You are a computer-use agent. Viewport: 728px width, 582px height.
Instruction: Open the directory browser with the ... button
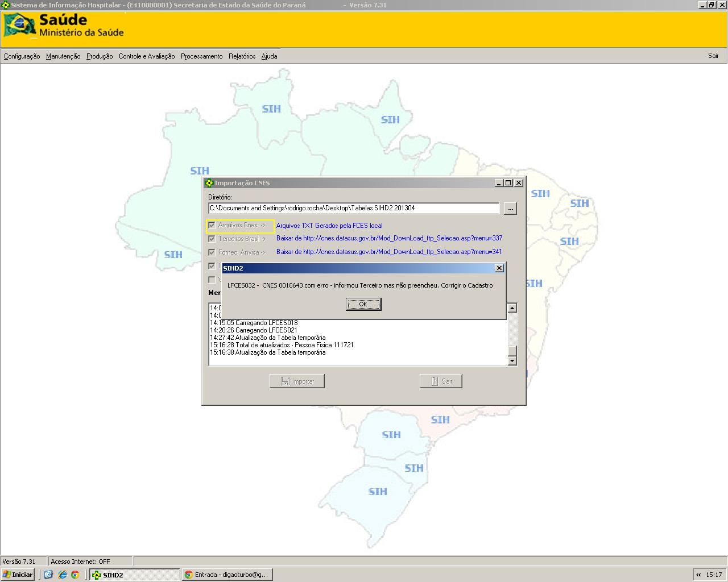click(x=510, y=208)
